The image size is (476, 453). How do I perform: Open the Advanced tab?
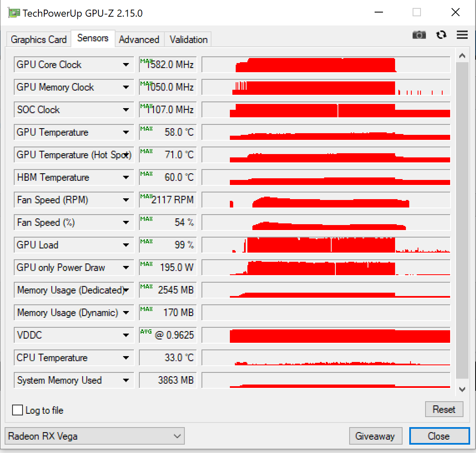139,40
